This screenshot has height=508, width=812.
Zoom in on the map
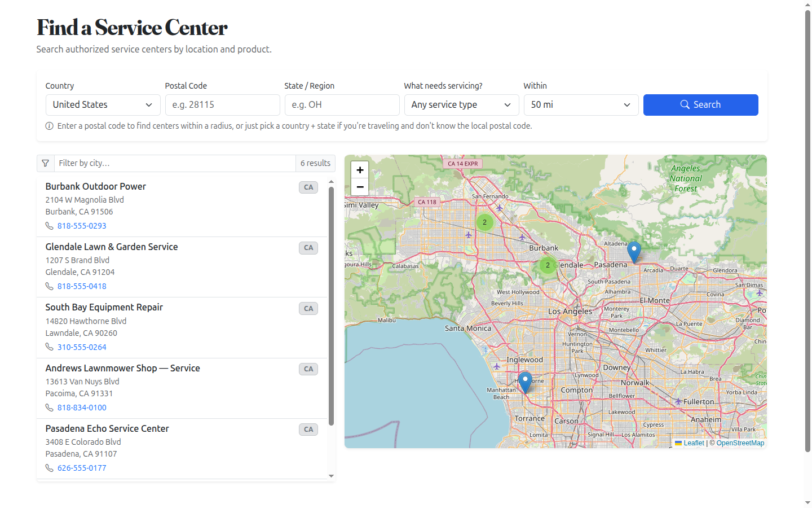click(360, 170)
